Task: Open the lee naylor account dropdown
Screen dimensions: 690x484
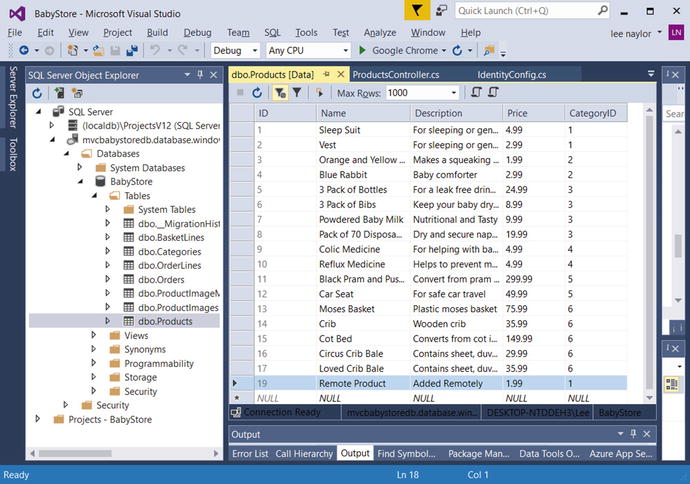Action: pos(660,32)
